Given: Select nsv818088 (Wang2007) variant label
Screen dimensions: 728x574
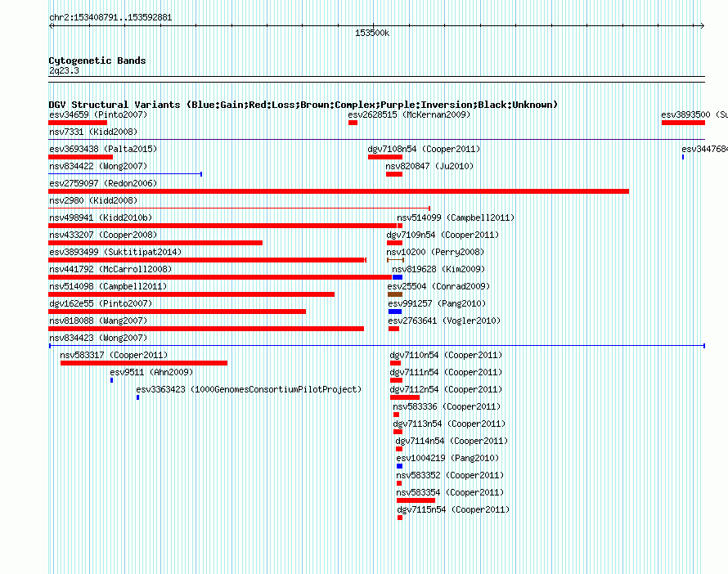Looking at the screenshot, I should tap(98, 321).
